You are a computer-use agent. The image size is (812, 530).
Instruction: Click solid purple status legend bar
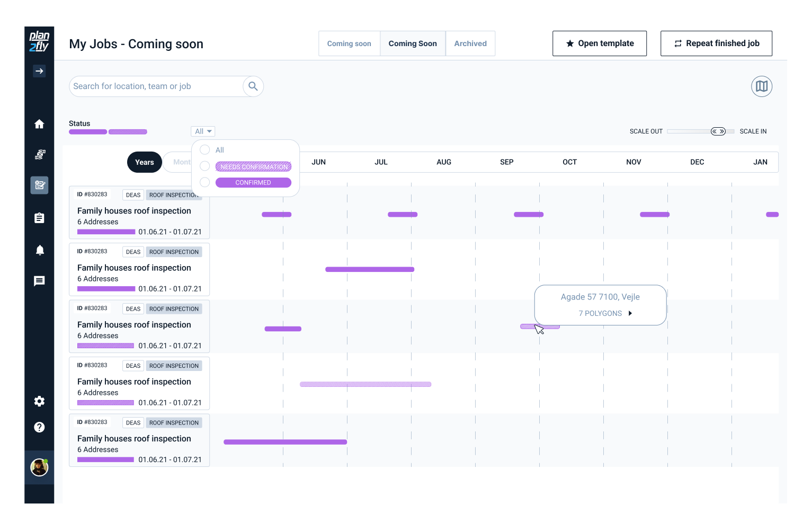pyautogui.click(x=88, y=132)
